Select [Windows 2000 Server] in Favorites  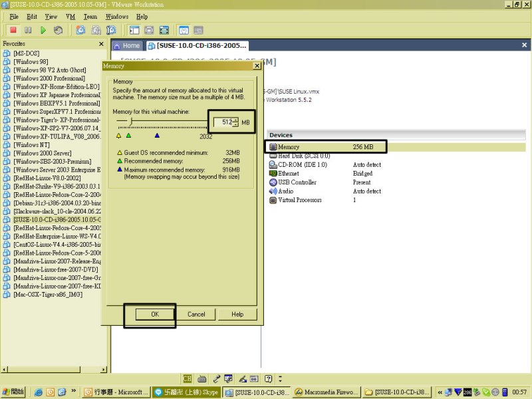pos(43,153)
